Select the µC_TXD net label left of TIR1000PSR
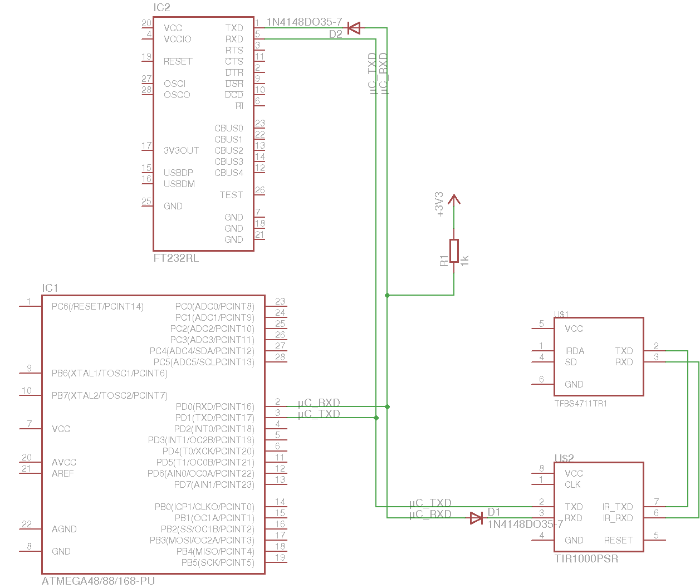The height and width of the screenshot is (588, 700). (x=430, y=503)
